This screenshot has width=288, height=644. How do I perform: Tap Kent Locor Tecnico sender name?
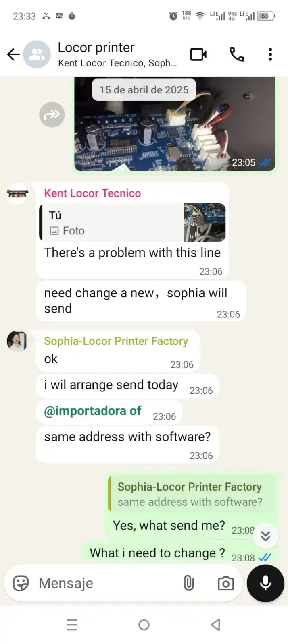[92, 193]
